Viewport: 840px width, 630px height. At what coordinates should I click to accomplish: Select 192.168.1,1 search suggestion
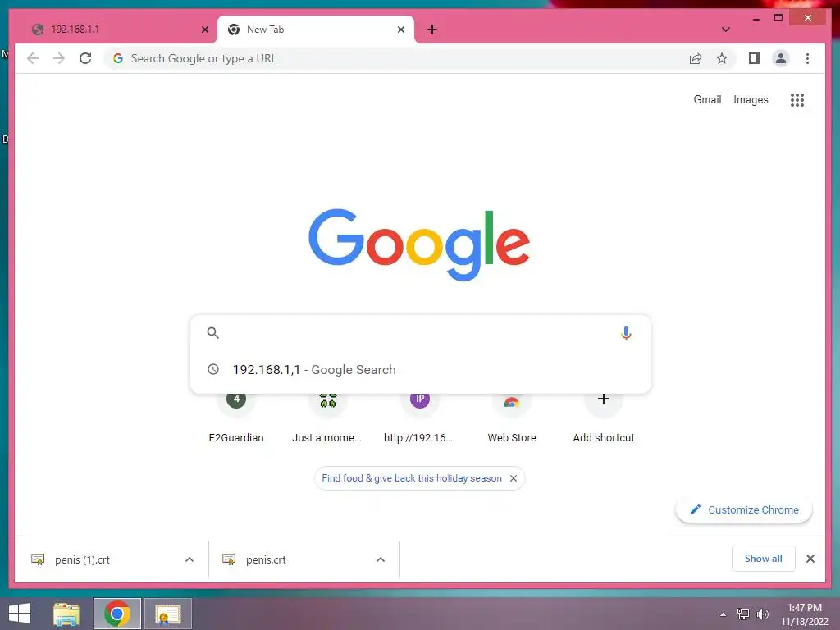coord(421,370)
